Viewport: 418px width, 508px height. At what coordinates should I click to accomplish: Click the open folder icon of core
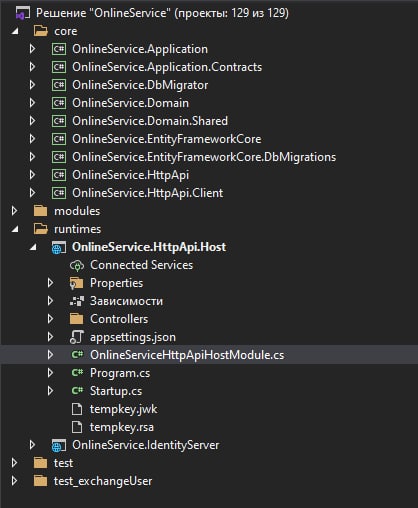41,31
